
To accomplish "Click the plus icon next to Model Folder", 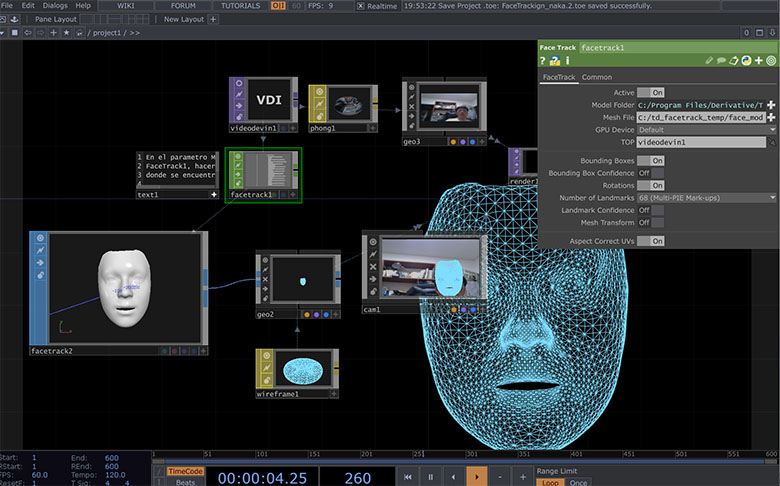I will 771,105.
